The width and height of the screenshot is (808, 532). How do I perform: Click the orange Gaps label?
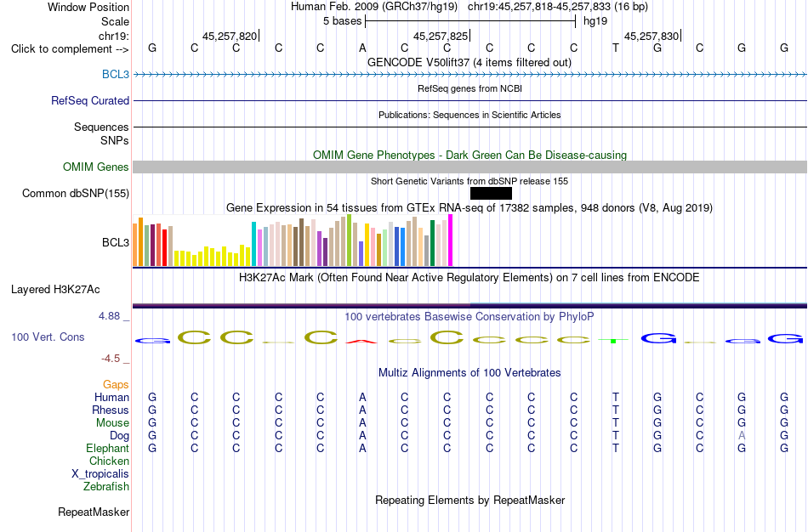[116, 385]
